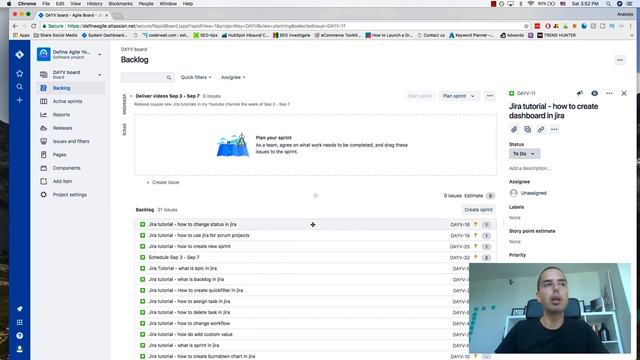Image resolution: width=640 pixels, height=360 pixels.
Task: Click the Create sprint button
Action: pyautogui.click(x=478, y=209)
